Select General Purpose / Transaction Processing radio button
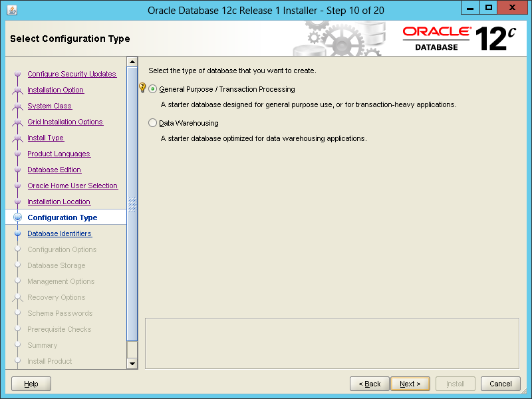Viewport: 532px width, 399px height. (x=153, y=89)
